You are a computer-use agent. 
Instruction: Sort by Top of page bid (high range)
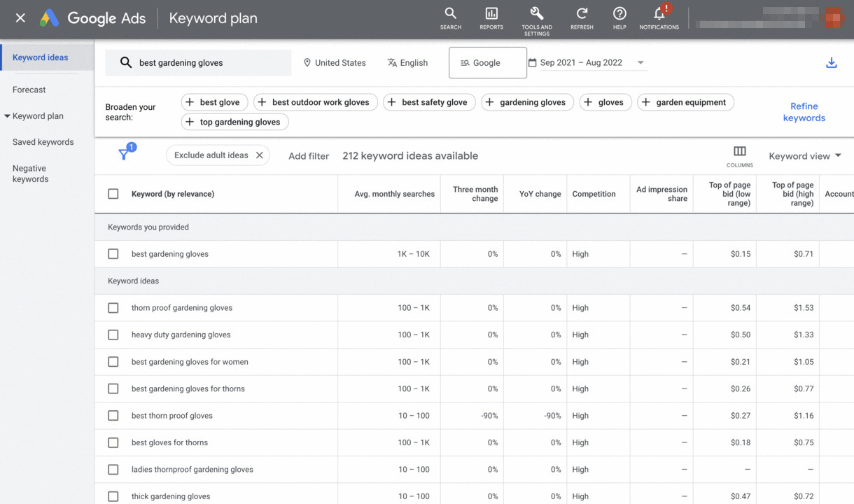[x=792, y=194]
